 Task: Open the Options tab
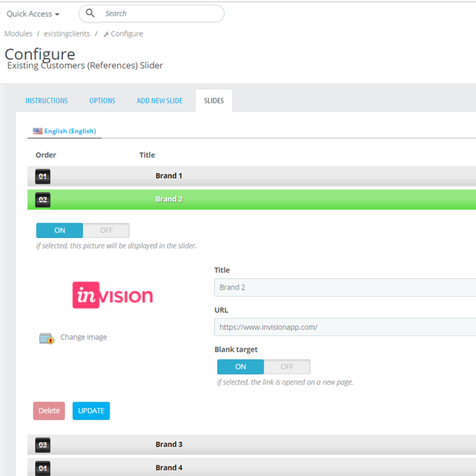pyautogui.click(x=102, y=100)
